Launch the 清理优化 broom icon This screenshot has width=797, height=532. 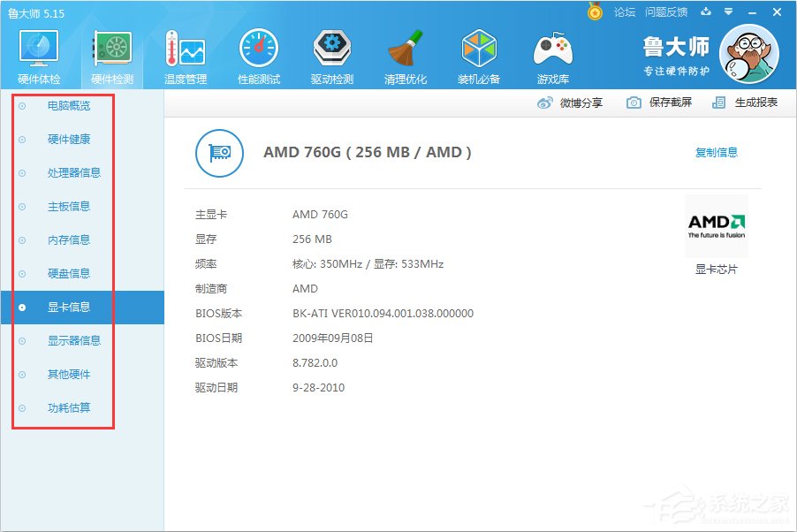[405, 49]
